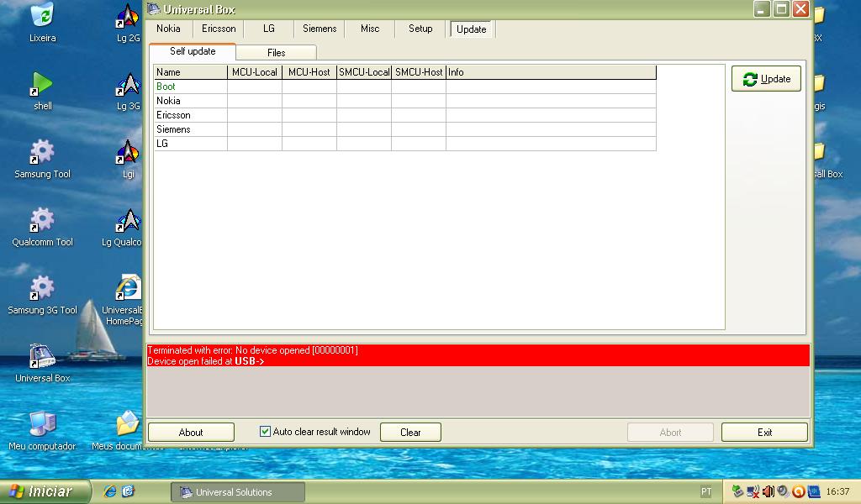
Task: Click the Update button with green arrows
Action: click(x=766, y=79)
